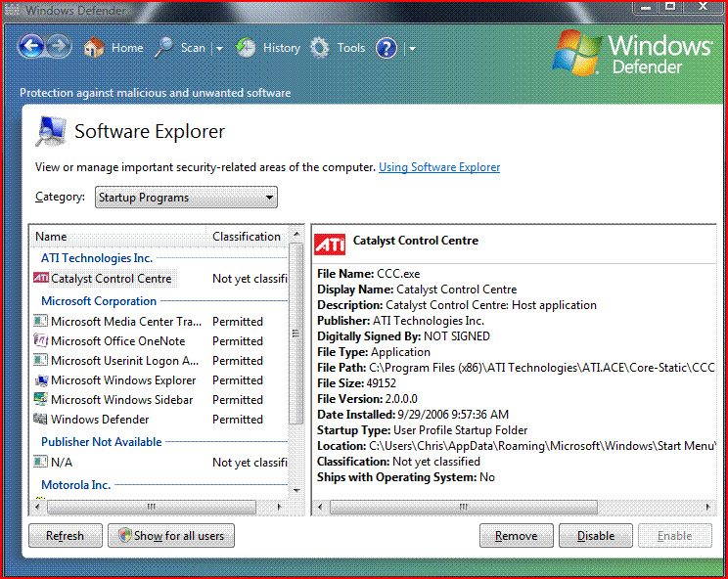The image size is (728, 579).
Task: Click Microsoft Corporation group header
Action: (x=99, y=301)
